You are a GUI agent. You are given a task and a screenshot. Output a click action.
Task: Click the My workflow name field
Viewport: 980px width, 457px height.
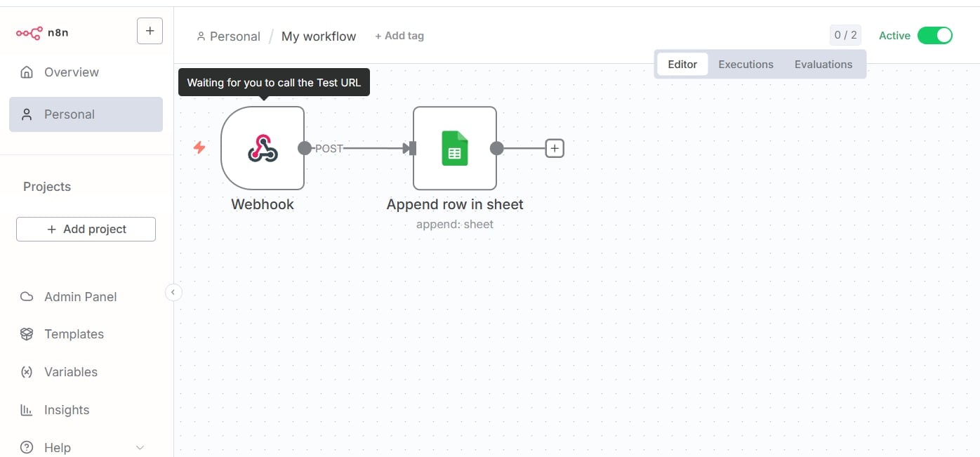coord(319,37)
